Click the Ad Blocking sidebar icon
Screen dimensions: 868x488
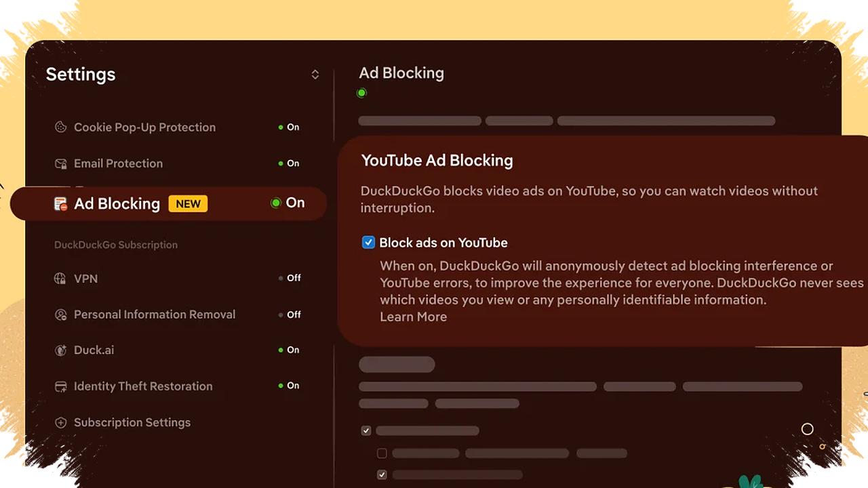point(61,204)
